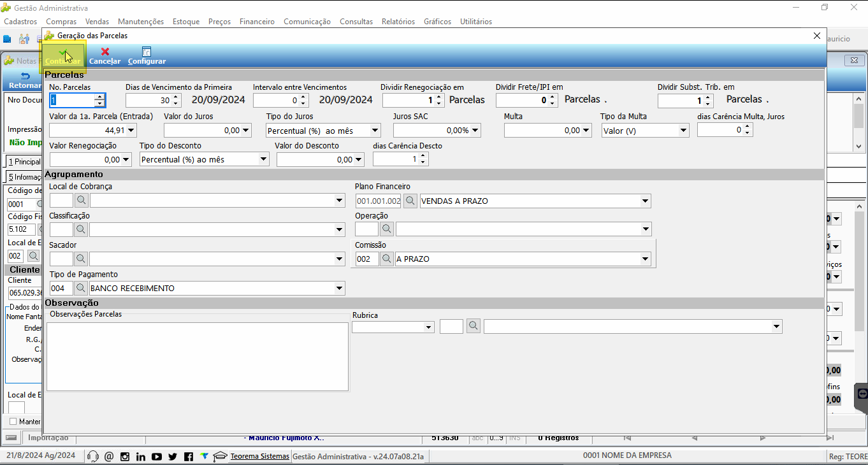Search Plano Financeiro with magnifier icon

point(410,201)
